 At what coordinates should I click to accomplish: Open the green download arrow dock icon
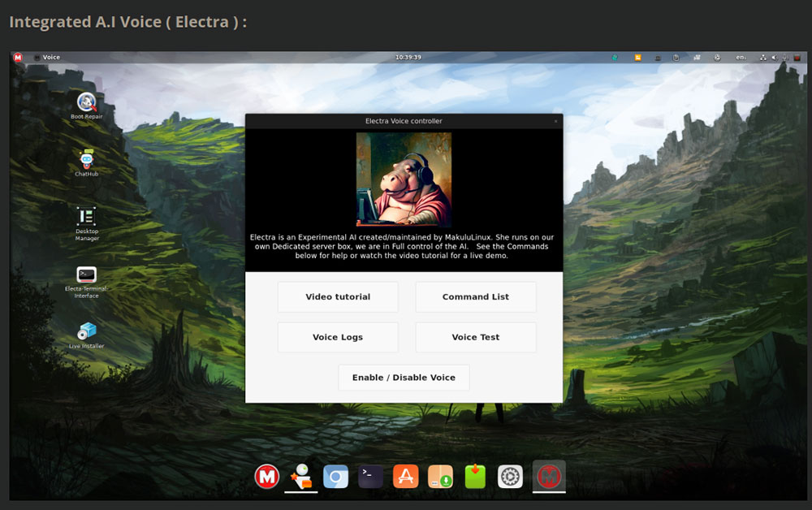(x=475, y=477)
